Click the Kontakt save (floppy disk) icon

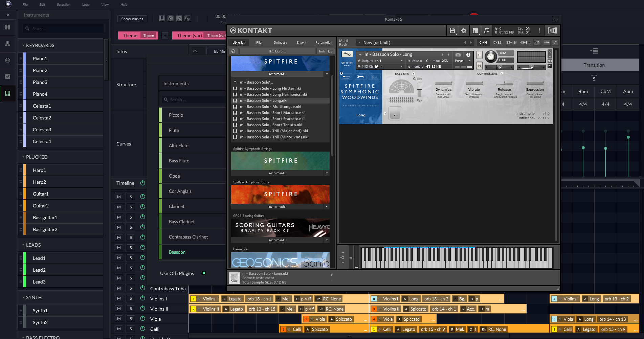[452, 31]
